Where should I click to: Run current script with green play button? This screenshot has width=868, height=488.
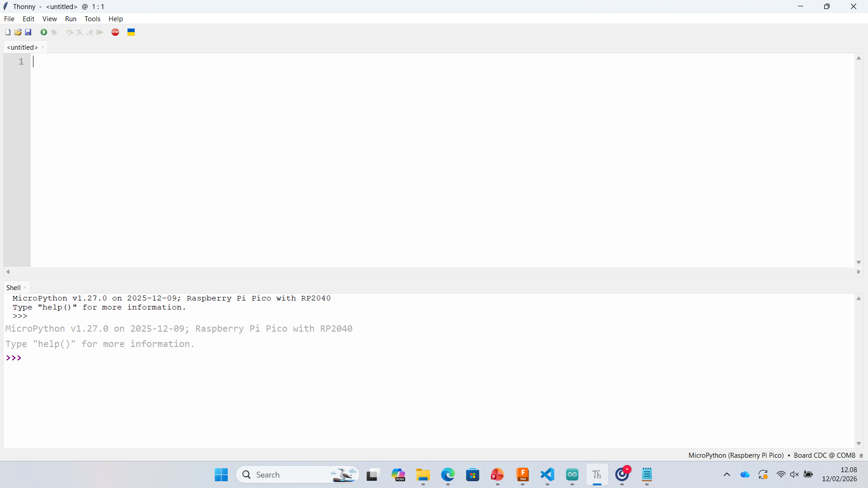pyautogui.click(x=44, y=32)
